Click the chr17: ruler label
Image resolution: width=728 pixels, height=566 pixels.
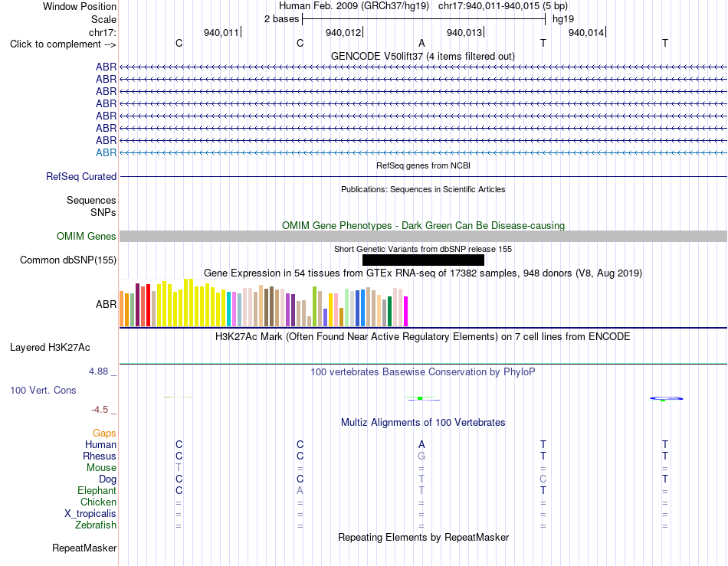click(103, 32)
